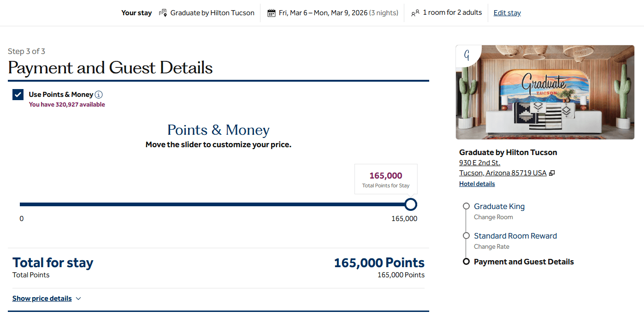644x317 pixels.
Task: Click the guests icon beside room count
Action: (415, 13)
